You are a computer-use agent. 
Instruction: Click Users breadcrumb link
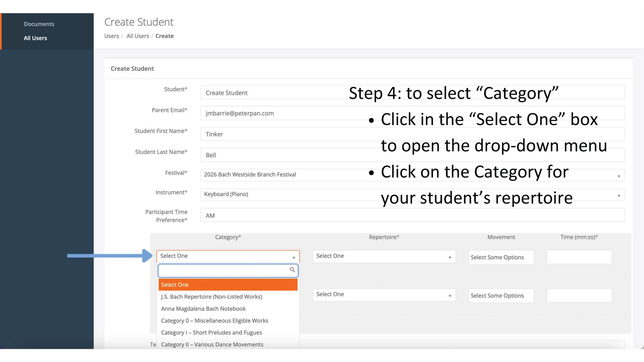tap(111, 36)
